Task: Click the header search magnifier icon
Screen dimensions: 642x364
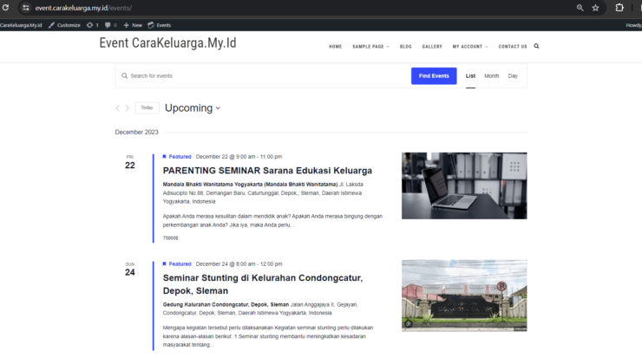Action: pyautogui.click(x=536, y=46)
